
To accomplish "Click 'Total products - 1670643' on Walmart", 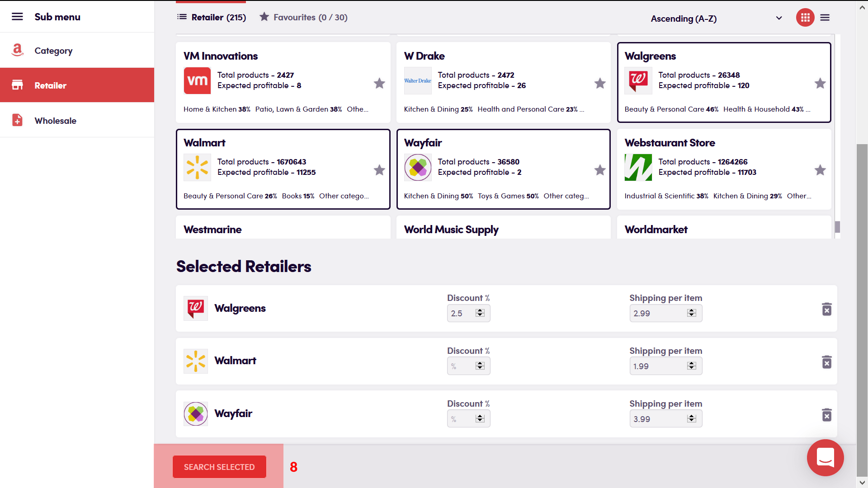I will [262, 162].
